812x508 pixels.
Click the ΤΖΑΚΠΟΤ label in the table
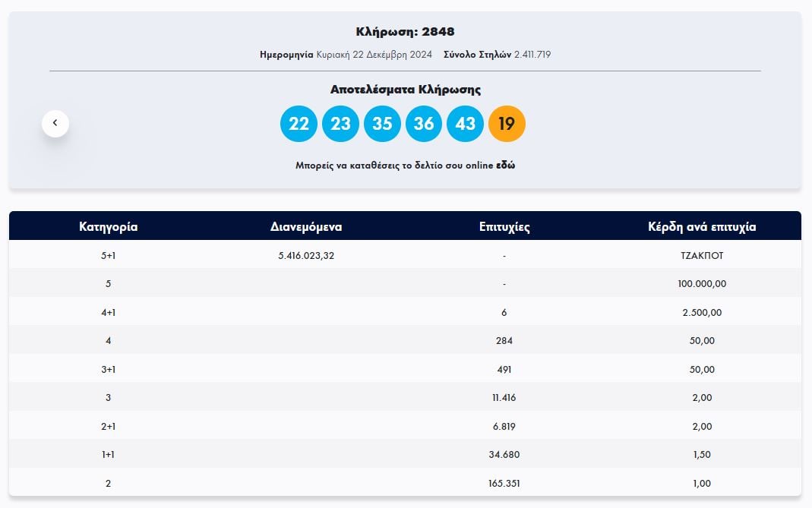pyautogui.click(x=702, y=254)
